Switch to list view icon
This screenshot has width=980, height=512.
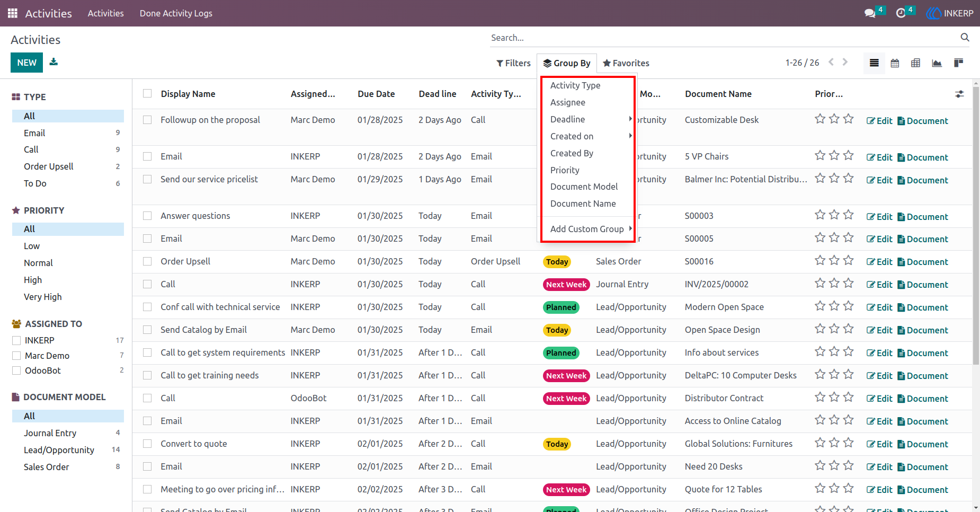pyautogui.click(x=874, y=63)
